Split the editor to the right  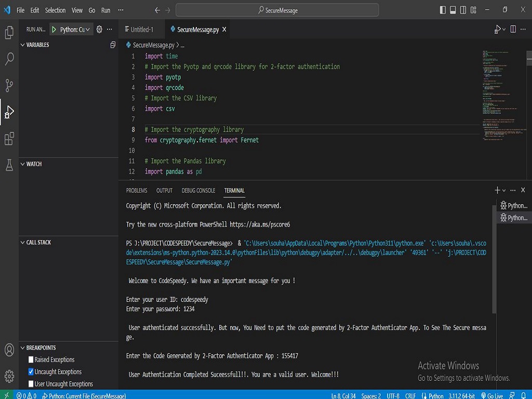point(513,30)
